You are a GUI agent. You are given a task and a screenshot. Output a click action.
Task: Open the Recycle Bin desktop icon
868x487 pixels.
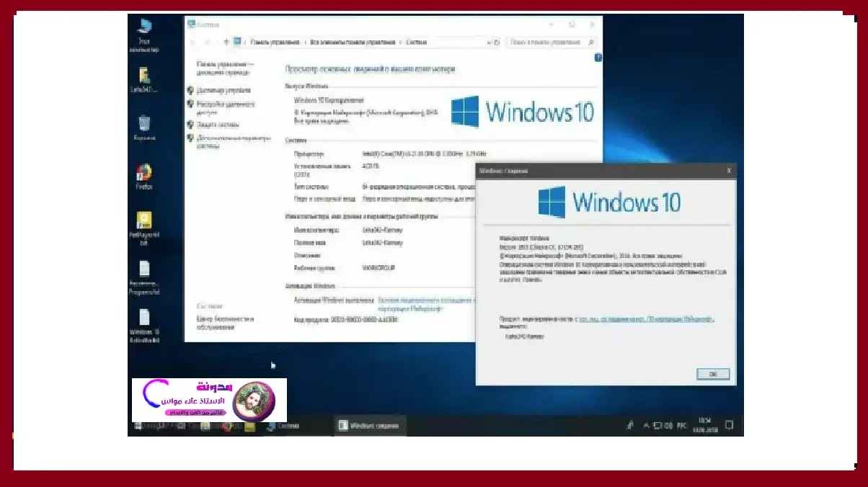144,128
